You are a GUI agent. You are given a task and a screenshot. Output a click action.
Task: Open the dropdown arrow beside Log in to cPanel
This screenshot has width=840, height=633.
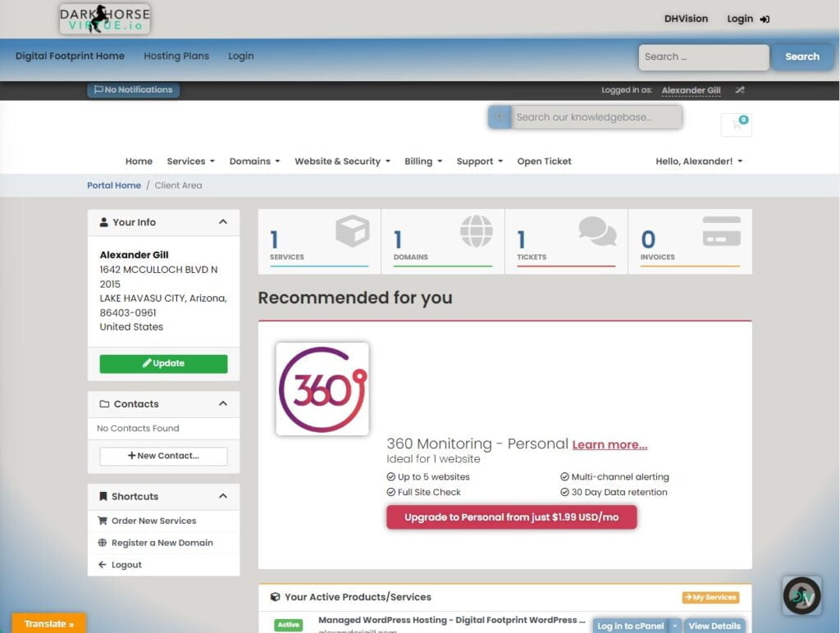(675, 626)
